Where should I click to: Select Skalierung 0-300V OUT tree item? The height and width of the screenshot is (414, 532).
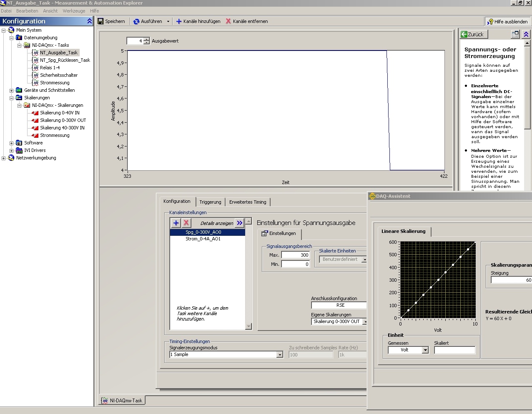pos(63,120)
